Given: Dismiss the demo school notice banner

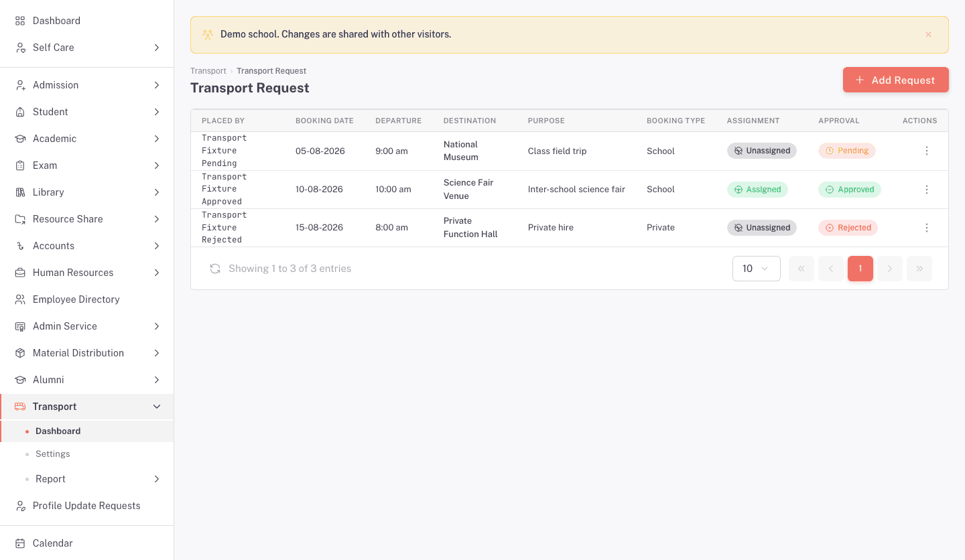Looking at the screenshot, I should tap(928, 35).
